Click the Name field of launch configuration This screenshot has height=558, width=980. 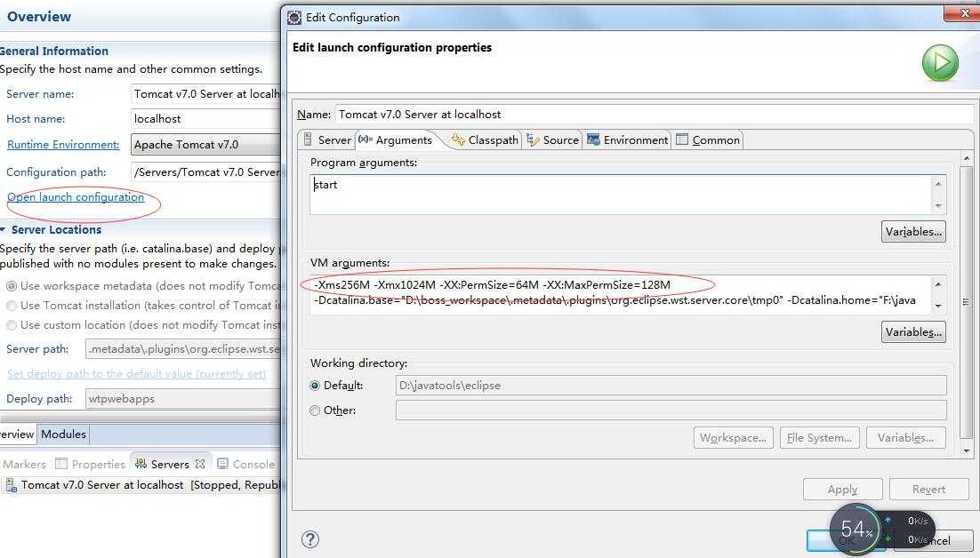pyautogui.click(x=654, y=115)
